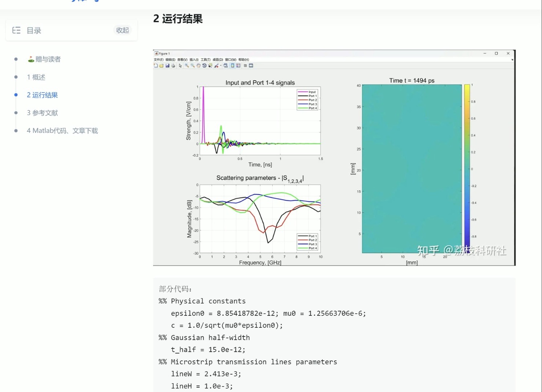Click the 'c = 1.0/sqrt(mu0*epsilon0);' line
Image resolution: width=542 pixels, height=392 pixels.
(x=227, y=325)
